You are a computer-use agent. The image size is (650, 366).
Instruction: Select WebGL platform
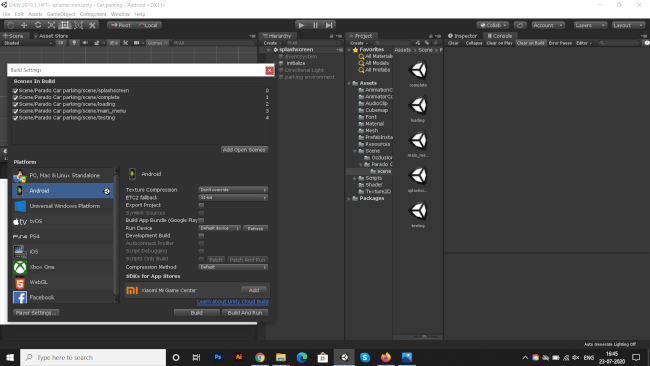click(62, 282)
